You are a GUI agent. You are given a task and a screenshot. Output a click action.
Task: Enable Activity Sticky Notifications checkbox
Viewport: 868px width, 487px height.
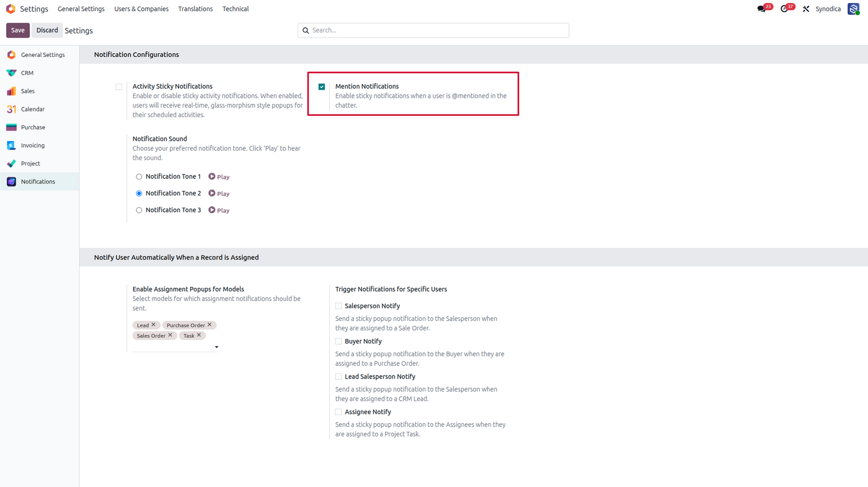pos(119,87)
